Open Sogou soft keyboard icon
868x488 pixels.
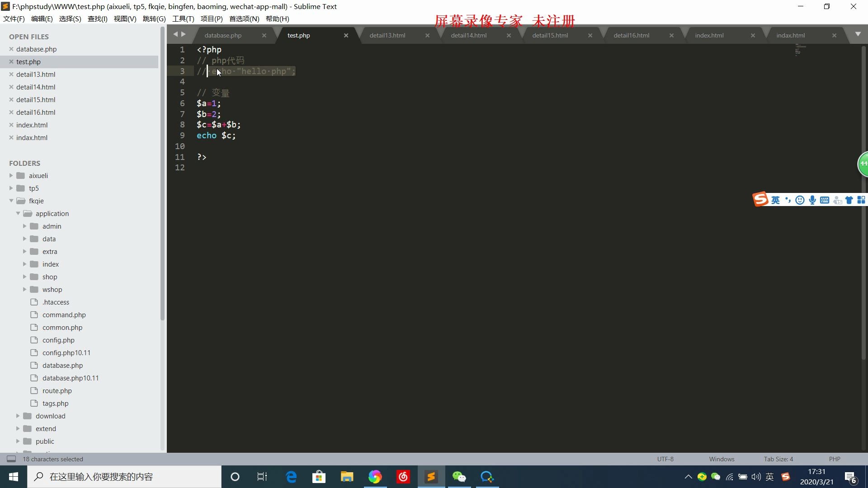(x=825, y=200)
